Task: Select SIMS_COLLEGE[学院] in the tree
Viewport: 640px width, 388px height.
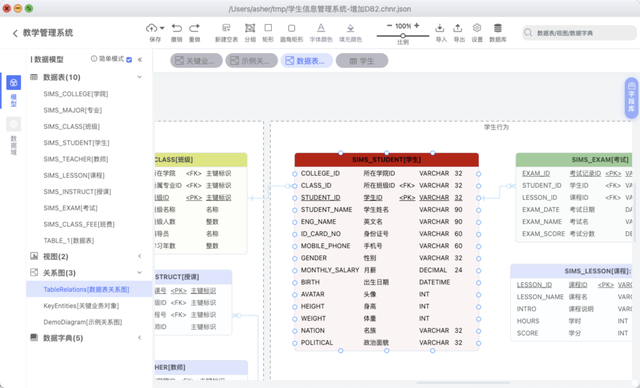Action: (x=76, y=94)
